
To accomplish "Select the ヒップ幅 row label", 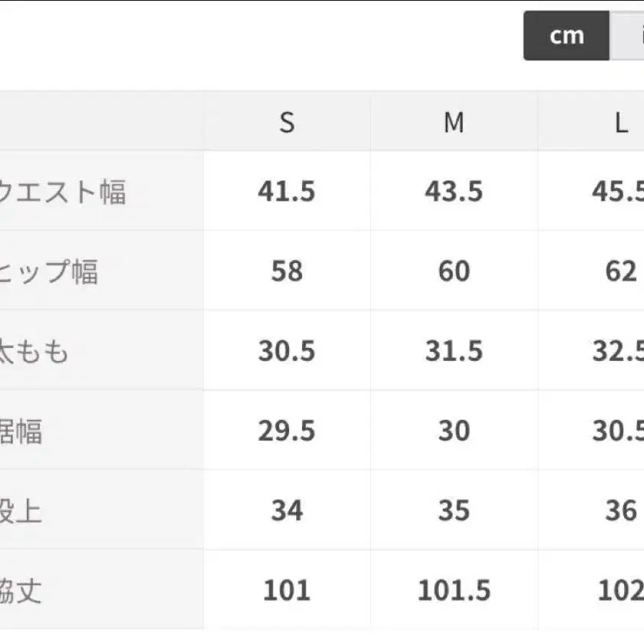I will [48, 272].
